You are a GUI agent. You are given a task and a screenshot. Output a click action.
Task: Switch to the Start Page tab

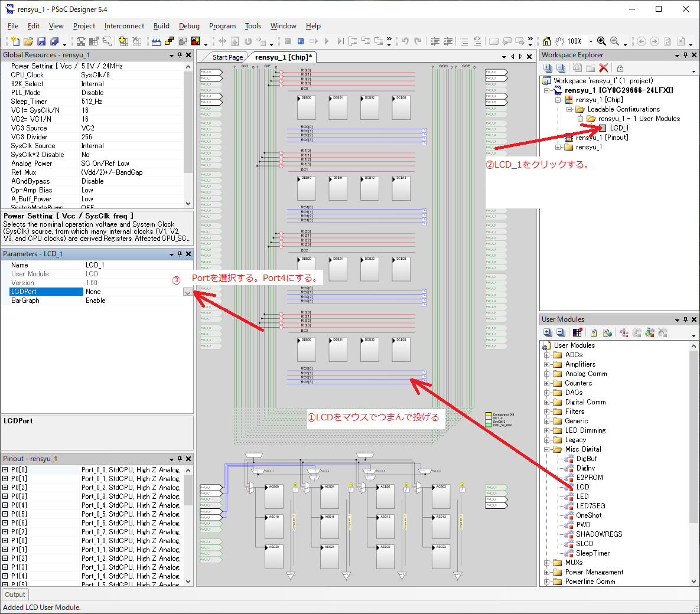(x=227, y=57)
